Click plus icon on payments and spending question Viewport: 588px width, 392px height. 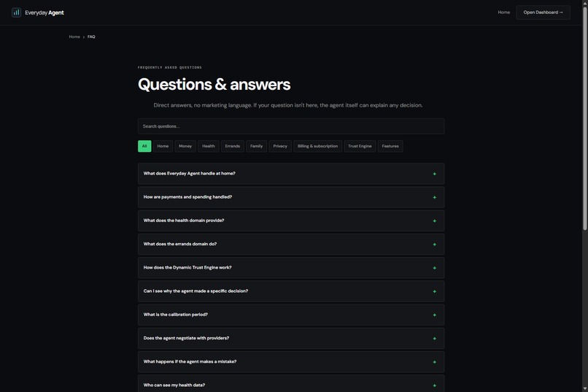tap(435, 197)
